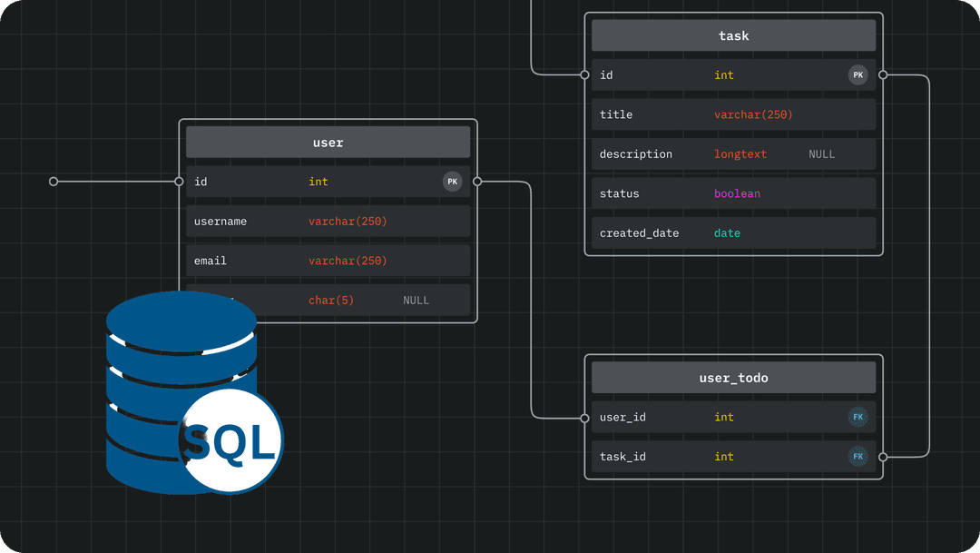The width and height of the screenshot is (980, 553).
Task: Select the description column name
Action: click(636, 153)
